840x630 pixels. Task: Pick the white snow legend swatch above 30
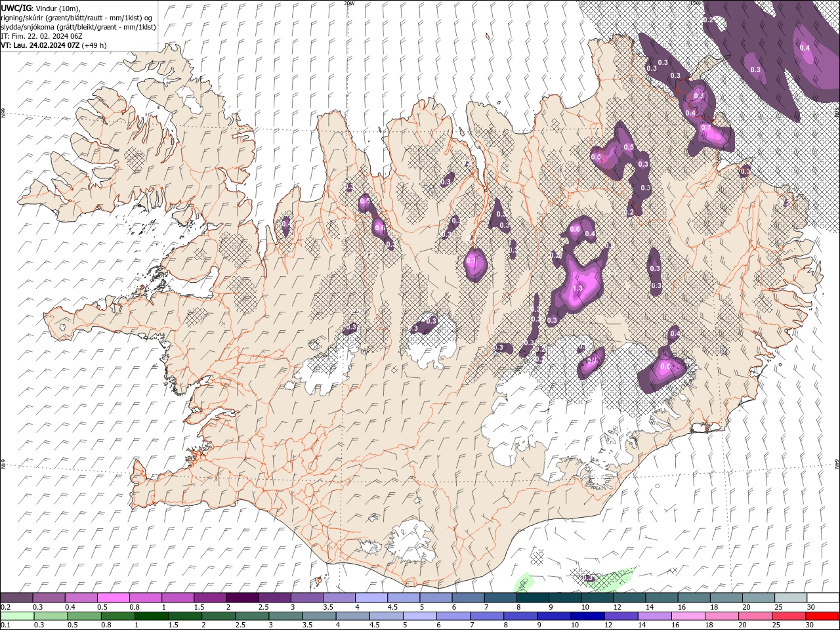point(822,598)
